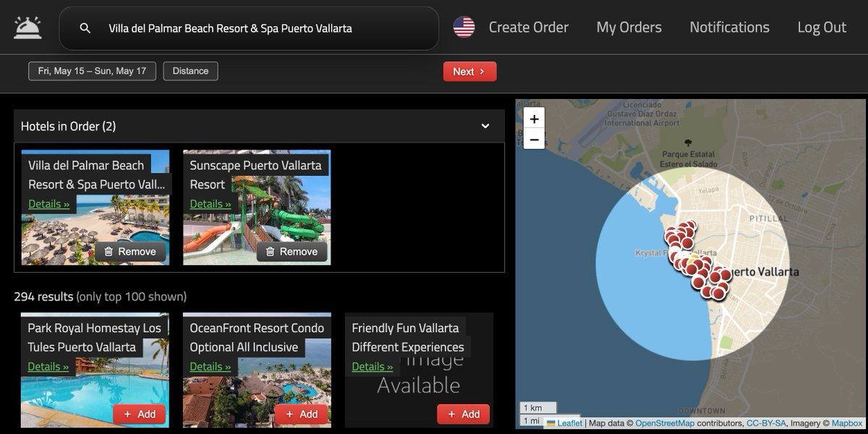Open the OpenStreetMap attribution link
This screenshot has width=868, height=434.
(665, 423)
